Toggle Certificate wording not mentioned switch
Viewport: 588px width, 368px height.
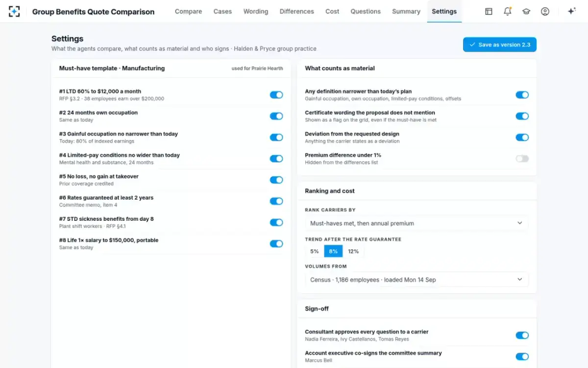click(x=522, y=116)
